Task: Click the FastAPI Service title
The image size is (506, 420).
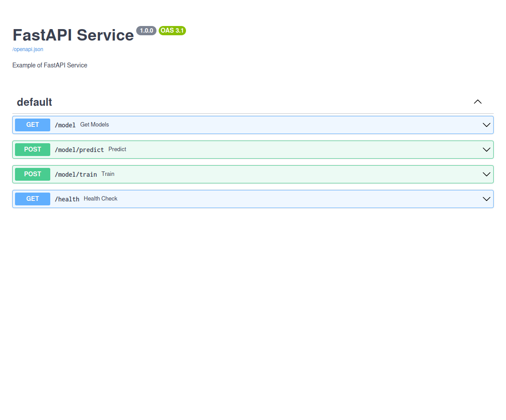Action: point(73,35)
